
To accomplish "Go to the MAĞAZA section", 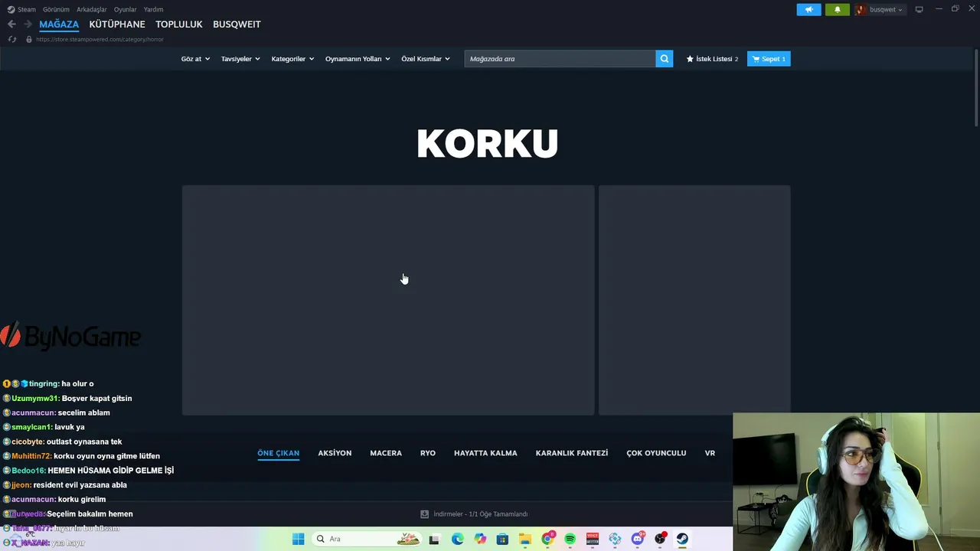I will pos(59,24).
